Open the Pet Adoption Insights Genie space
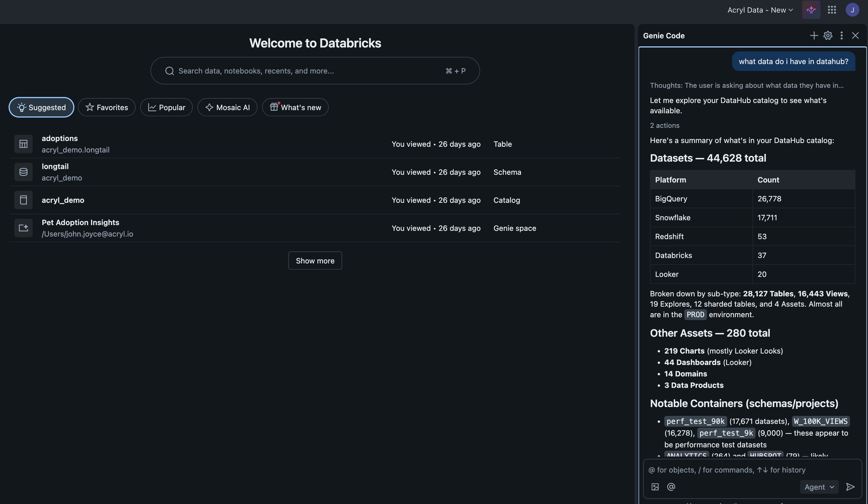The height and width of the screenshot is (504, 868). [80, 222]
